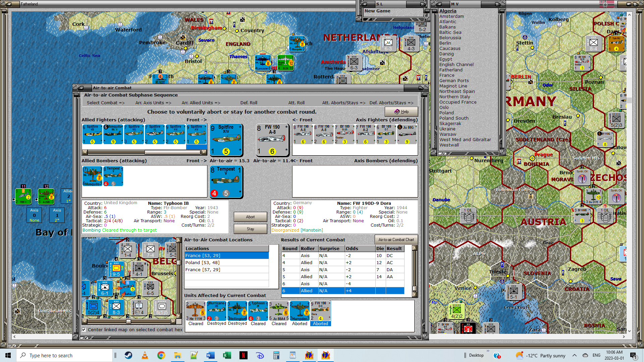644x362 pixels.
Task: Click Results table scroll down arrow
Action: [415, 295]
